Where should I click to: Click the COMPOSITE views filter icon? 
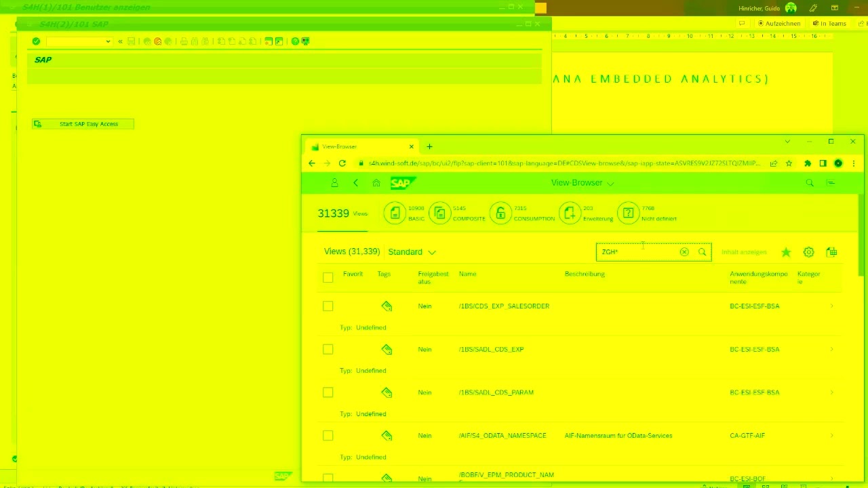pyautogui.click(x=439, y=213)
